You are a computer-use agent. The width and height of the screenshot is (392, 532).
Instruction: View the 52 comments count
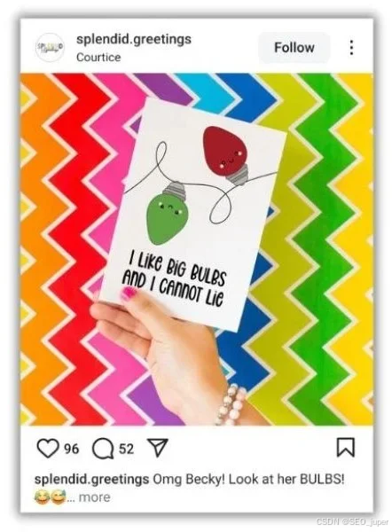click(x=126, y=449)
